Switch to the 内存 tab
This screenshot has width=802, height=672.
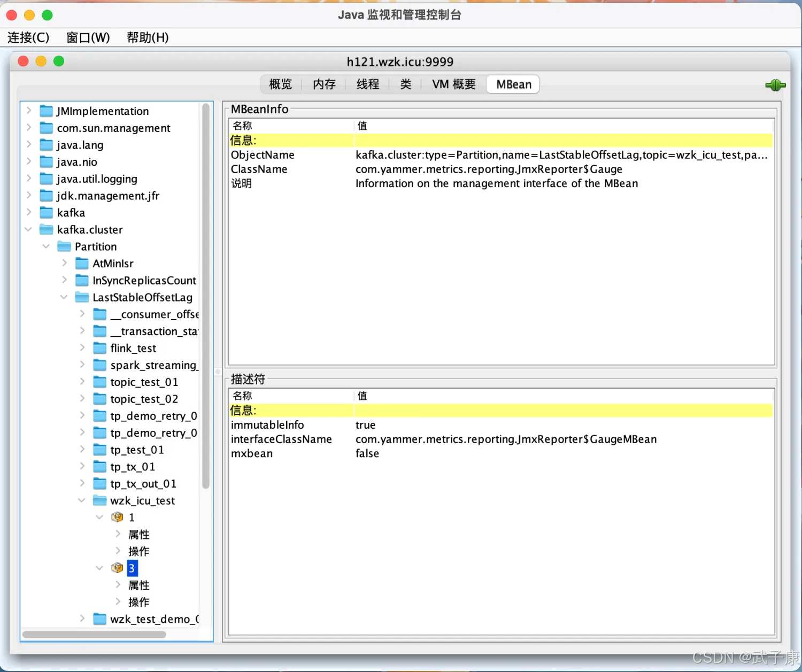click(324, 84)
